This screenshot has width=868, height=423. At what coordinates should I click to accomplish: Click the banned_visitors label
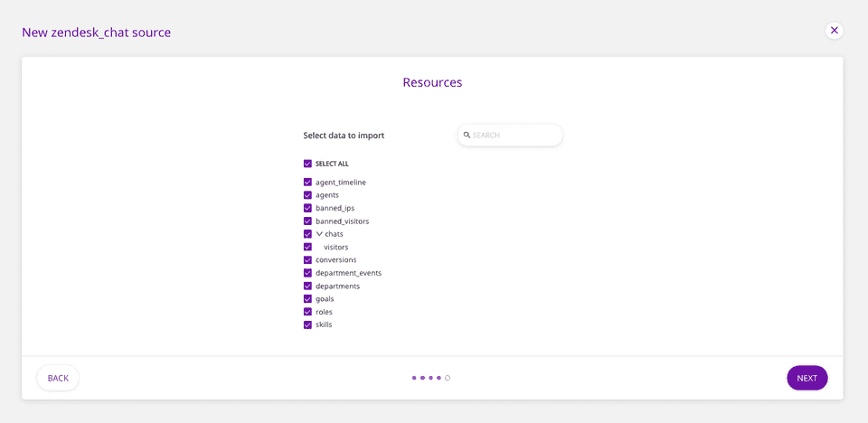(x=342, y=221)
